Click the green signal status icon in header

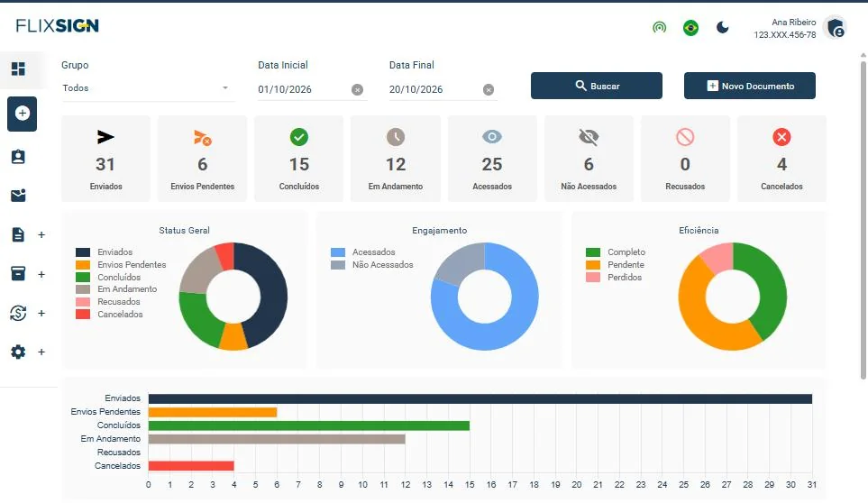tap(659, 27)
